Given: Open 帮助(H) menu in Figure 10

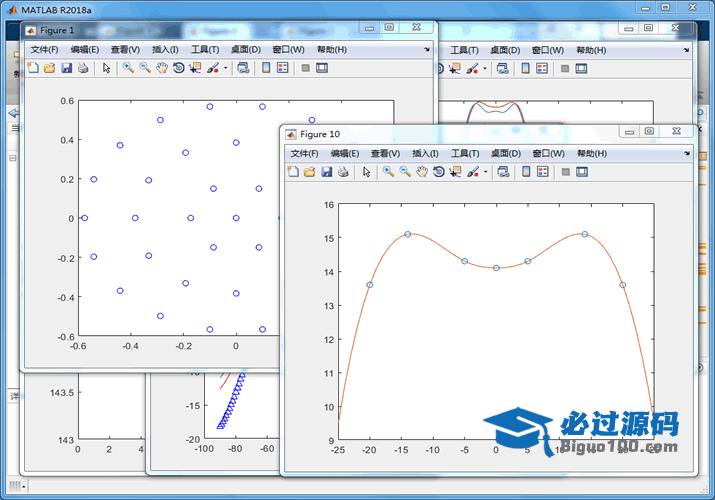Looking at the screenshot, I should (x=592, y=153).
